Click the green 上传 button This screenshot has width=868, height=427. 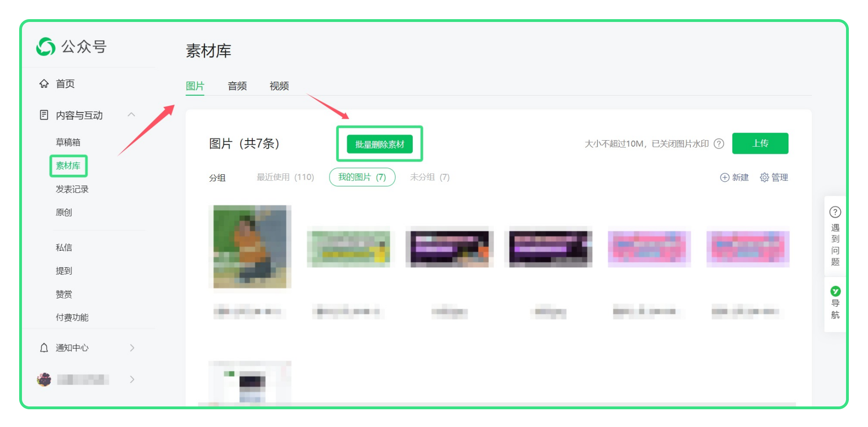pyautogui.click(x=760, y=143)
